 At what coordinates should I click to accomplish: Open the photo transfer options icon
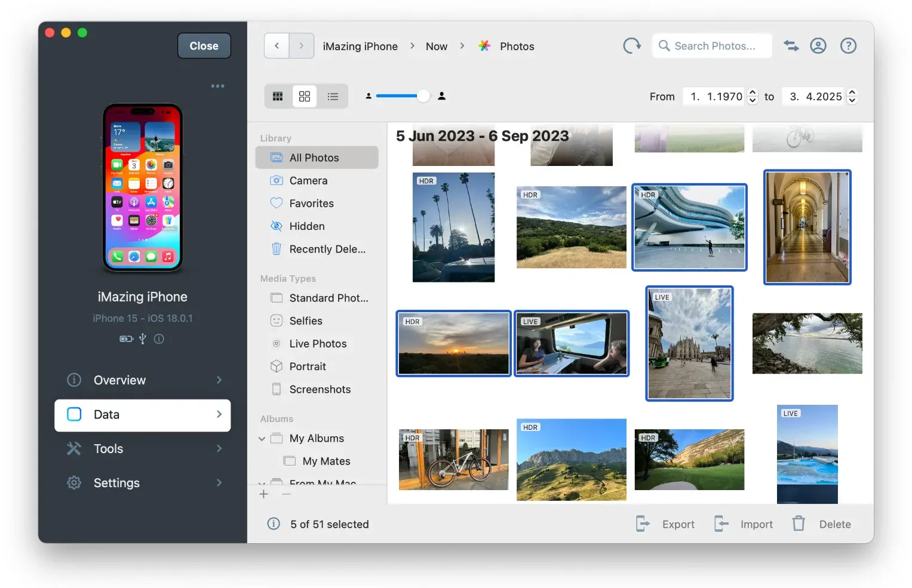(x=791, y=45)
